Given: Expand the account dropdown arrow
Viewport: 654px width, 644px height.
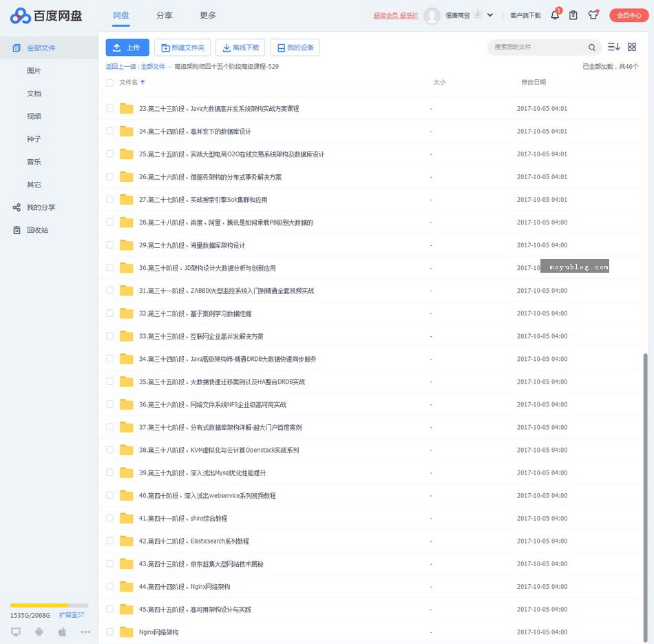Looking at the screenshot, I should 490,15.
